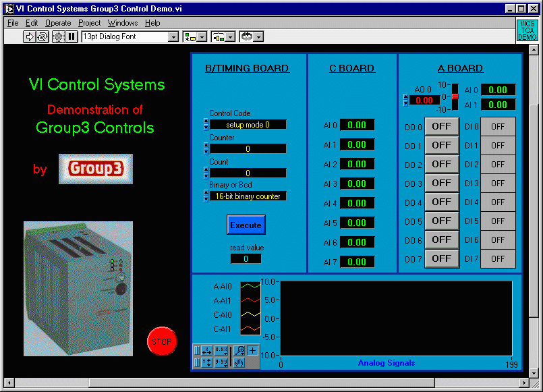Click the A-AI1 red plot legend sample

[250, 300]
